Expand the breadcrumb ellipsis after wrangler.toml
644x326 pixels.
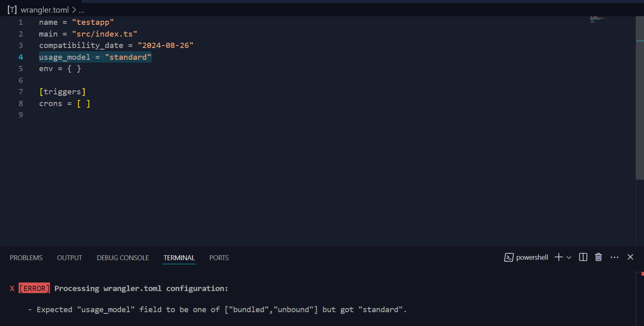tap(82, 10)
